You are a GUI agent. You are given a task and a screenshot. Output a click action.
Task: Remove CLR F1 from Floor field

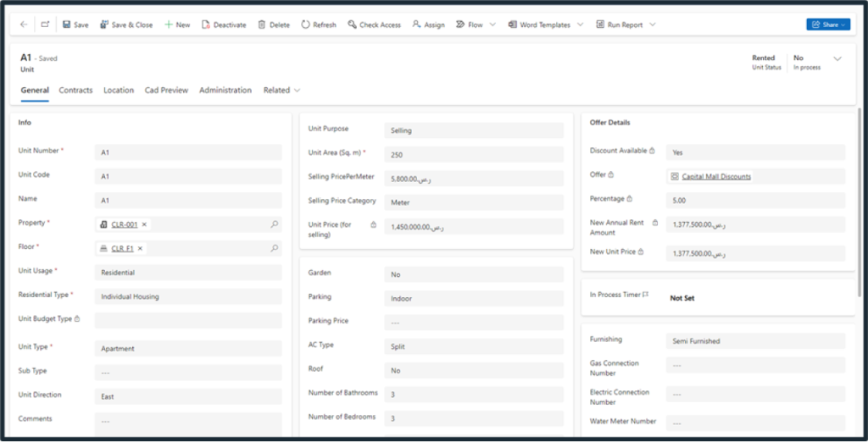point(141,248)
